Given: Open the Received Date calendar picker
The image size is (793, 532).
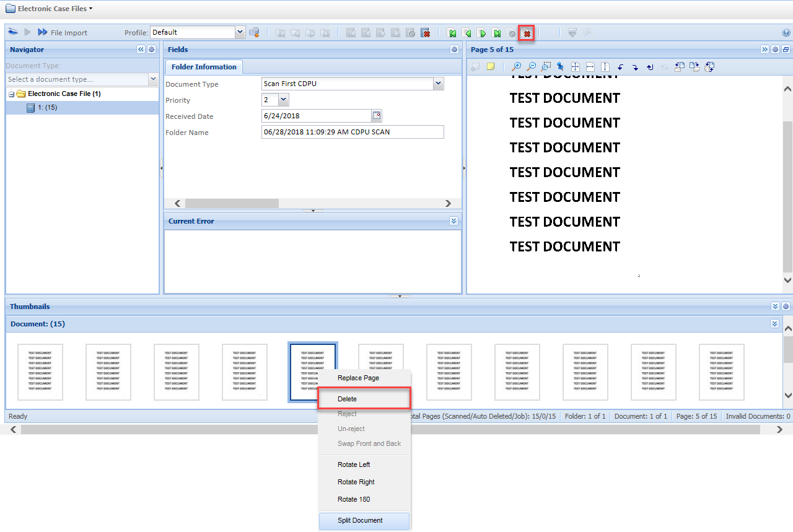Looking at the screenshot, I should (x=377, y=116).
